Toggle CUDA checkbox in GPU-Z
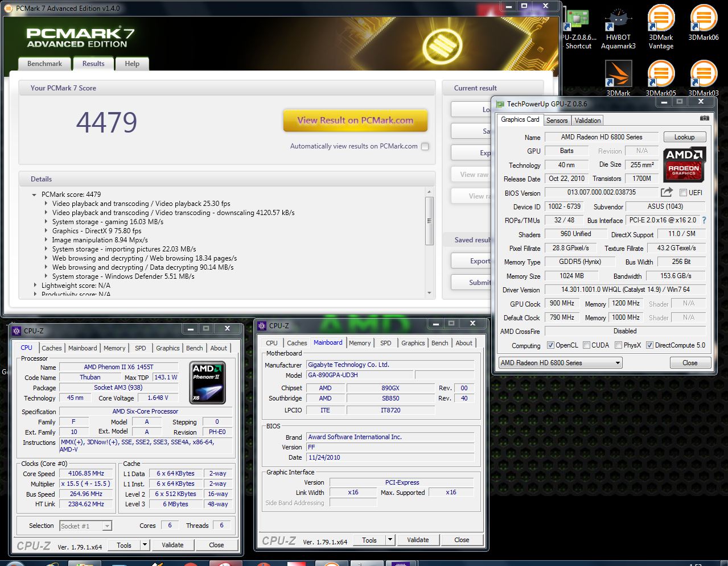The width and height of the screenshot is (728, 566). (x=586, y=345)
